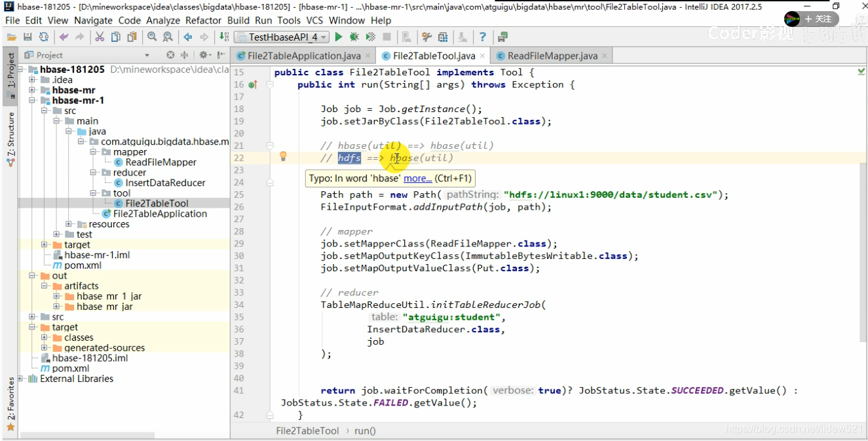
Task: Click the student.csv path string on line 25
Action: pos(614,195)
